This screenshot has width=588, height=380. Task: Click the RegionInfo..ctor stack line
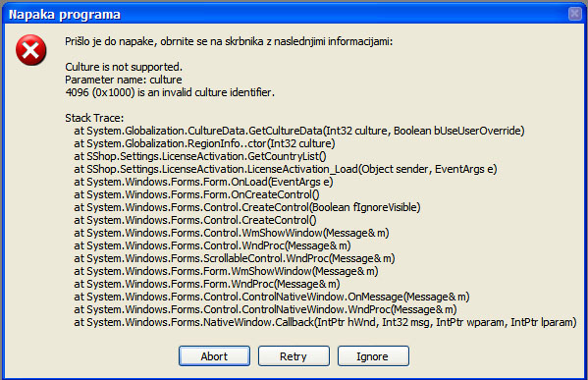[x=204, y=143]
